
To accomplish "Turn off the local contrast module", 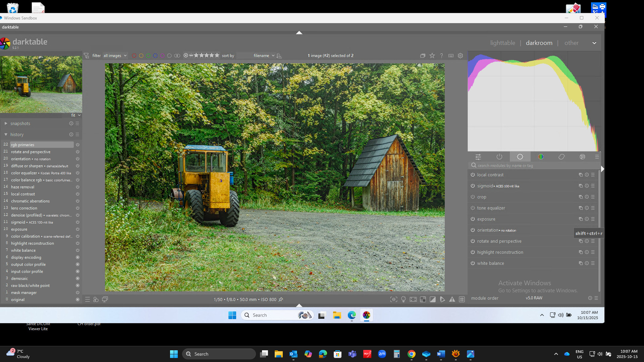I will (473, 175).
